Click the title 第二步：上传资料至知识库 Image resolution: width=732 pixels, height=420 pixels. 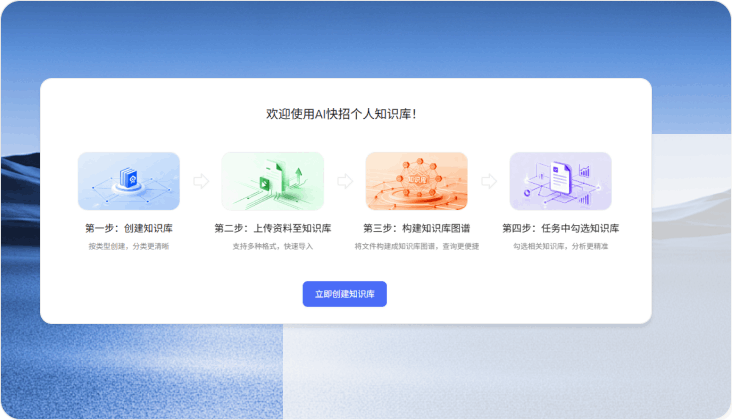pyautogui.click(x=273, y=228)
